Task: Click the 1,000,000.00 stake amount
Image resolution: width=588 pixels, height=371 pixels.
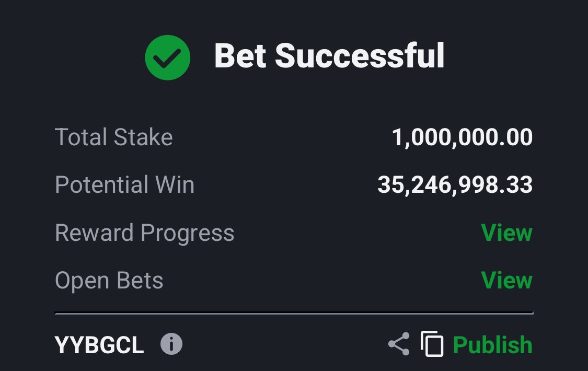Action: pos(462,137)
